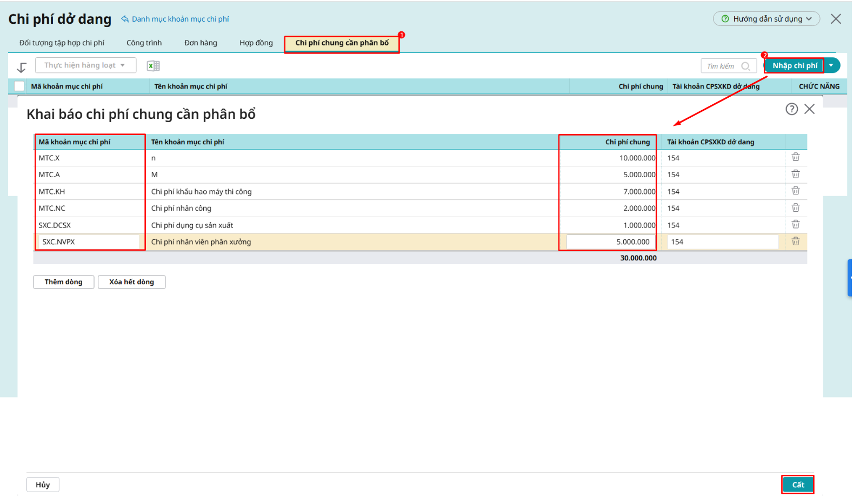
Task: Delete SXC.DCSX row with trash icon
Action: coord(795,225)
